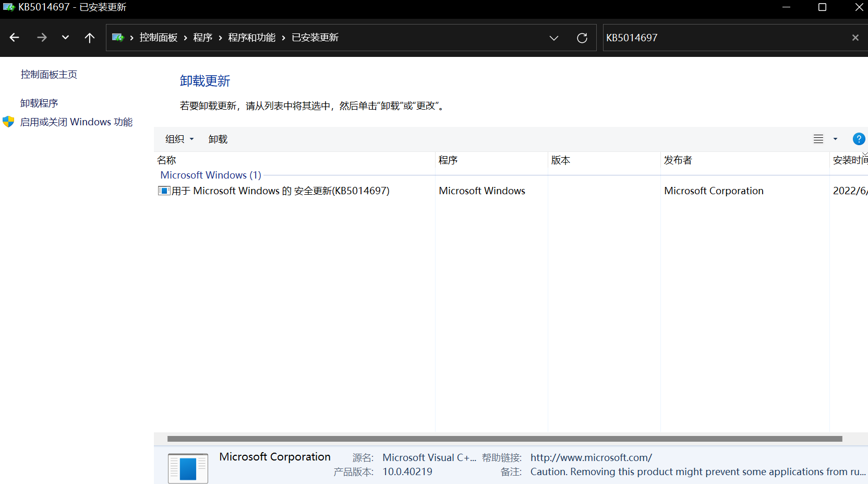The height and width of the screenshot is (484, 868).
Task: Change view with the list view icon
Action: [x=818, y=139]
